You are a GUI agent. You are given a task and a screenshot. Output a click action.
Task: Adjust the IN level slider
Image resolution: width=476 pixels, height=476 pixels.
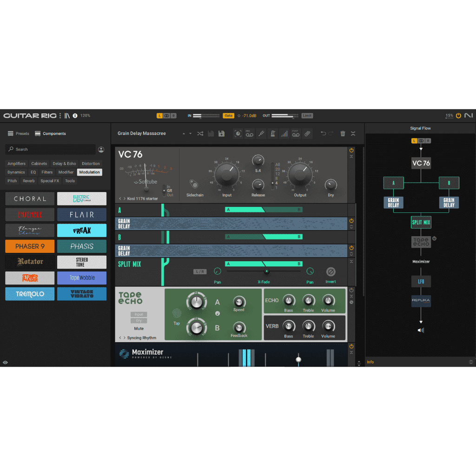206,116
